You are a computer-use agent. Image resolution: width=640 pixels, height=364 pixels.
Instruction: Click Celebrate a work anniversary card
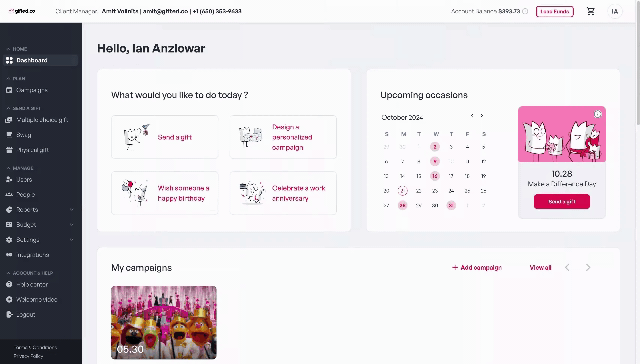283,193
